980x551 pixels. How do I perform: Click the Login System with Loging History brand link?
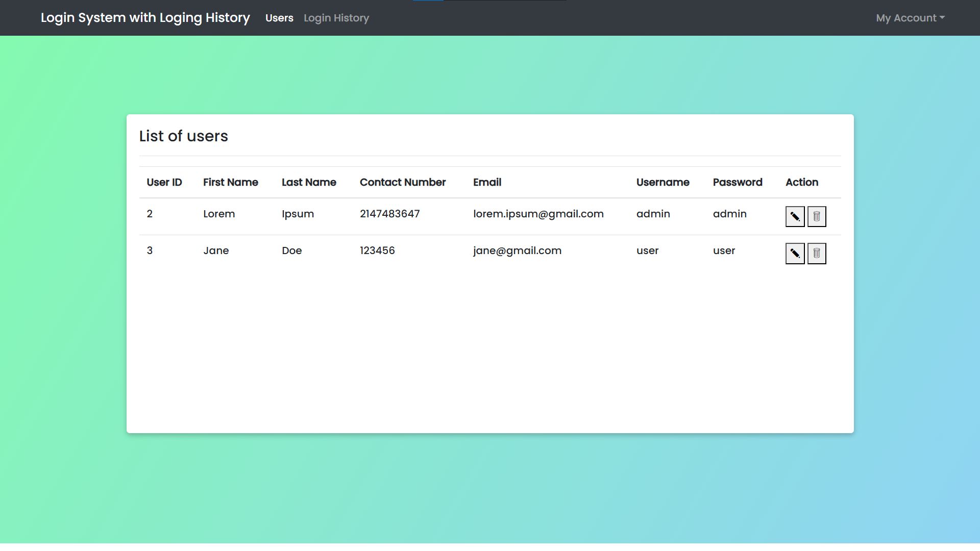point(145,18)
